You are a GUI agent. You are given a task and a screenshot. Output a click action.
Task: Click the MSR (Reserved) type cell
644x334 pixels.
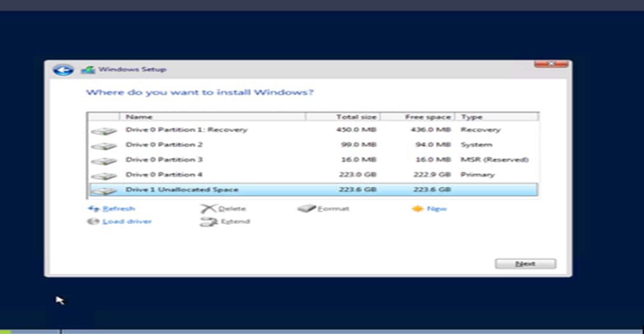pyautogui.click(x=495, y=159)
